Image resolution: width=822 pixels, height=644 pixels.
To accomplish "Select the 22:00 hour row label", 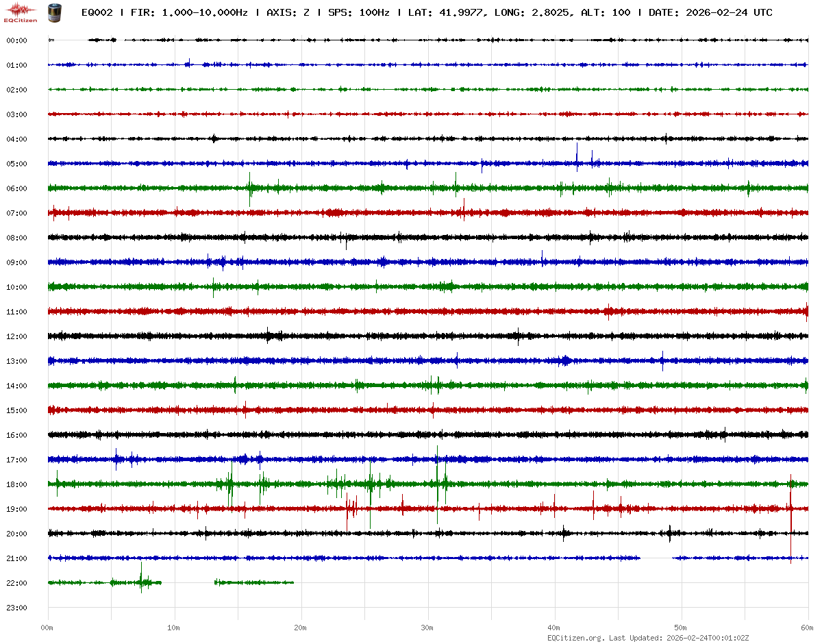I will (x=16, y=583).
